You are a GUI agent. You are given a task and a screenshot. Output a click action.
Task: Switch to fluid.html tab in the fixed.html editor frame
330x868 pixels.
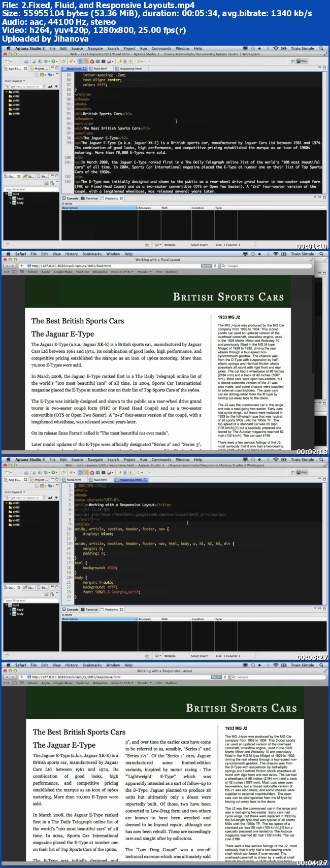(x=100, y=69)
